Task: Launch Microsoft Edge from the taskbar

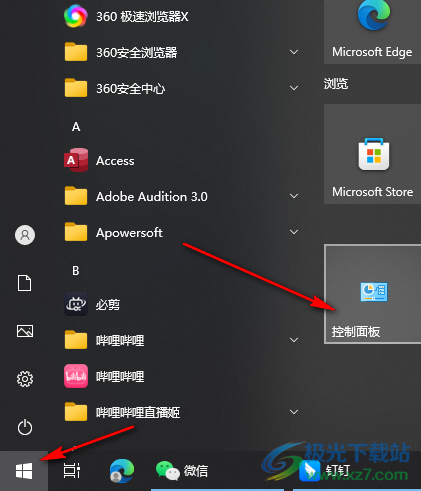Action: coord(122,471)
